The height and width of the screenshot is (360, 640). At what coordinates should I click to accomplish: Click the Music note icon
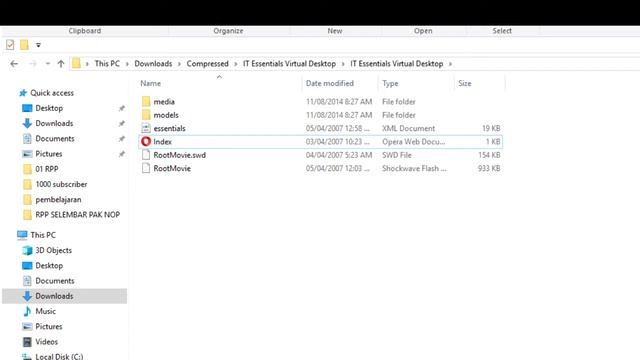27,311
